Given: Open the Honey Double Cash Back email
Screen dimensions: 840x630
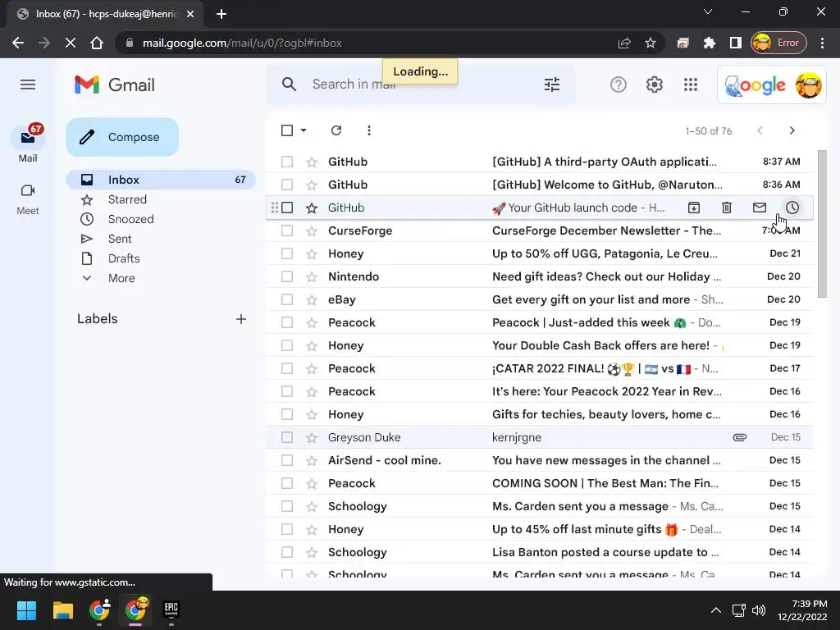Looking at the screenshot, I should pos(540,345).
